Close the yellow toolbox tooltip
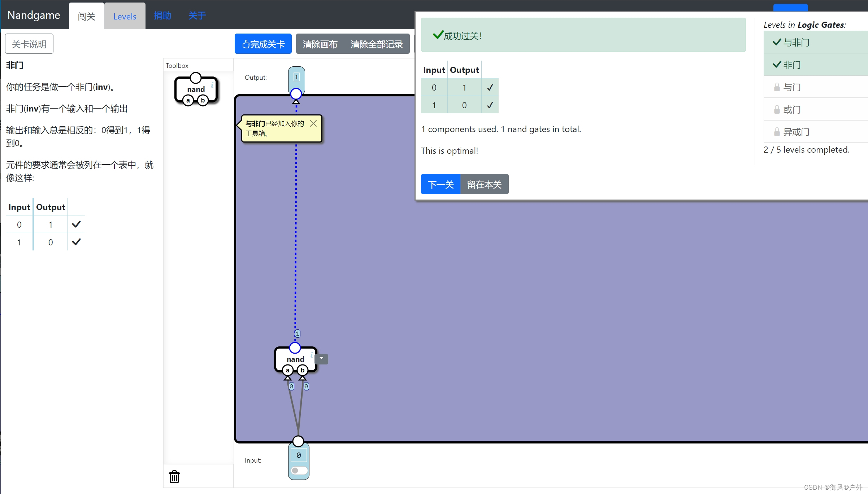 point(313,124)
